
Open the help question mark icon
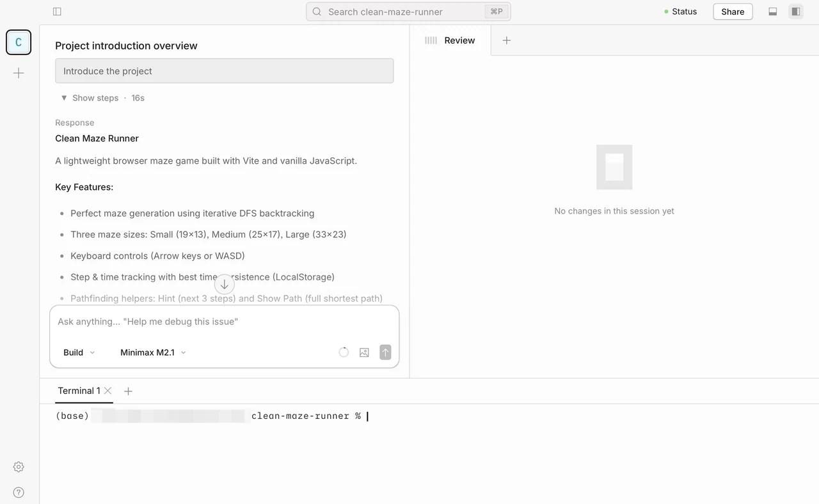pos(19,492)
